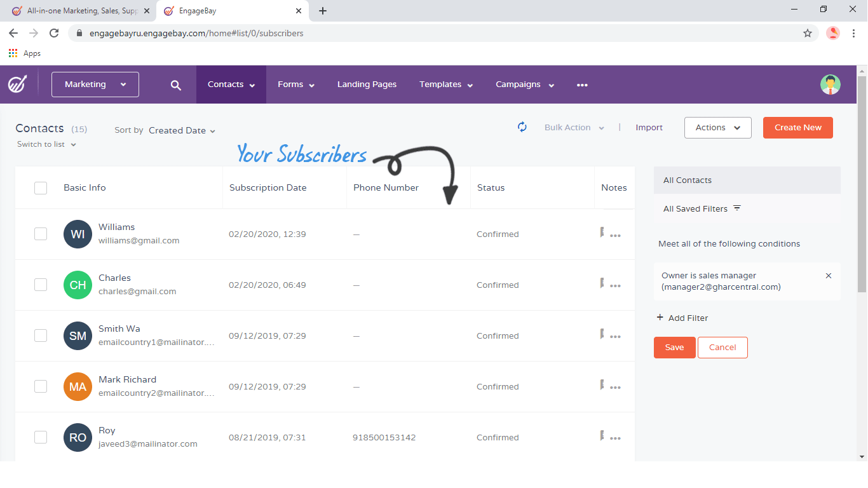Screen dimensions: 868x488
Task: Go to Landing Pages
Action: tap(367, 85)
